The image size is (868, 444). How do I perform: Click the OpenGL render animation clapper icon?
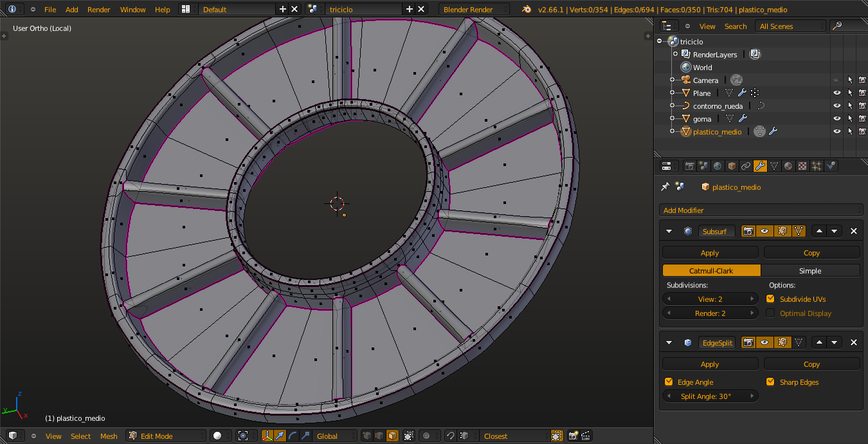tap(586, 436)
